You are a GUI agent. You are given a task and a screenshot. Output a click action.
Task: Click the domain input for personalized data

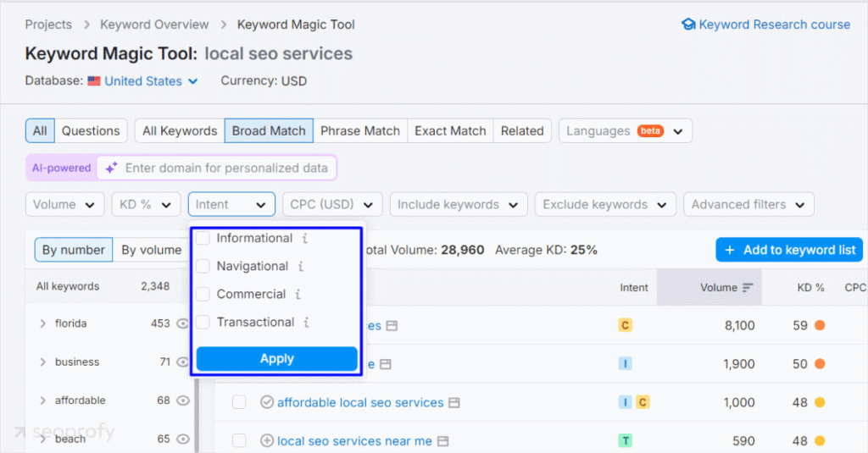226,168
